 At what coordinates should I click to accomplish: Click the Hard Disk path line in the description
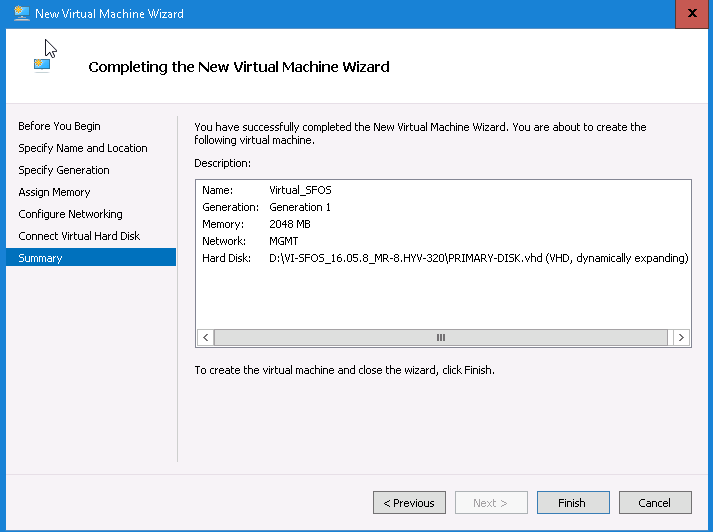[x=478, y=258]
